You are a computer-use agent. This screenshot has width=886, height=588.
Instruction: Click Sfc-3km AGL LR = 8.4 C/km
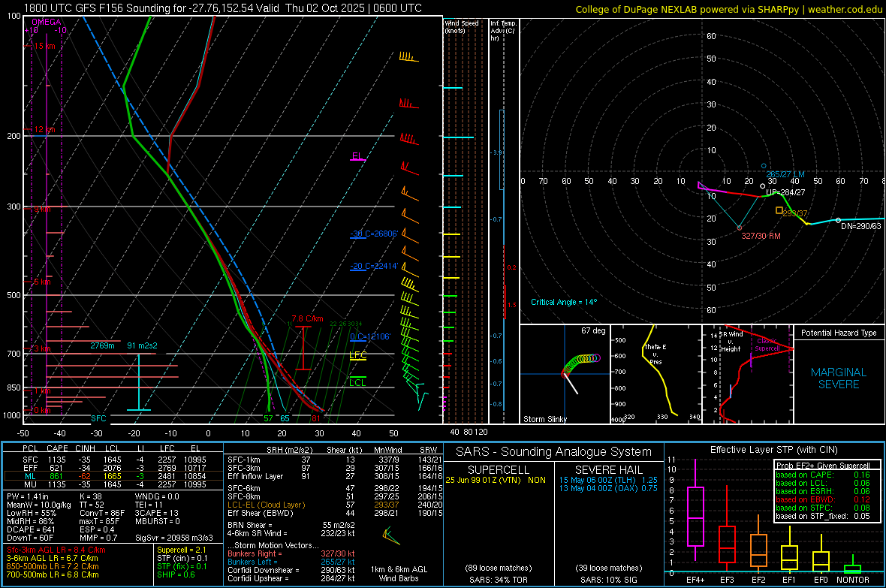coord(56,550)
